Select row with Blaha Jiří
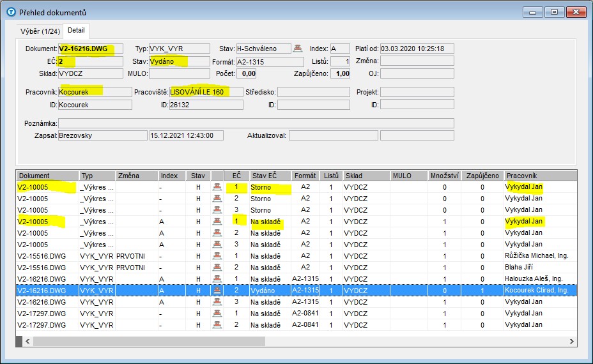593x364 pixels. [x=296, y=267]
